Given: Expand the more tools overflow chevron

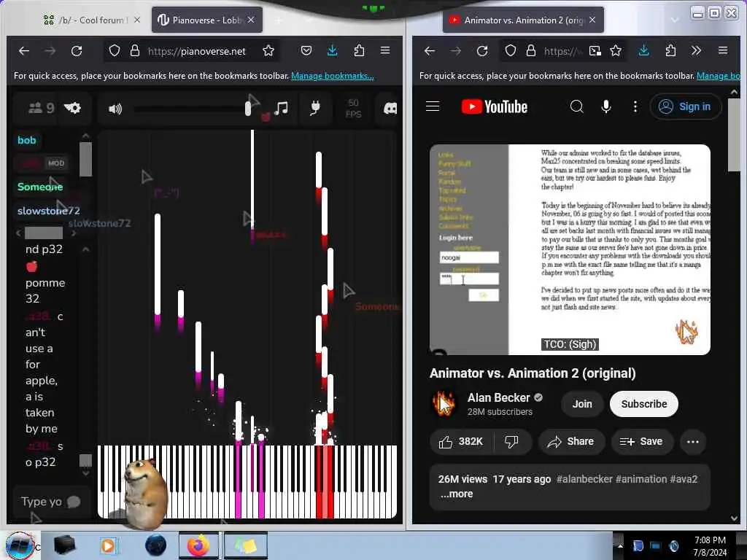Looking at the screenshot, I should (x=696, y=50).
